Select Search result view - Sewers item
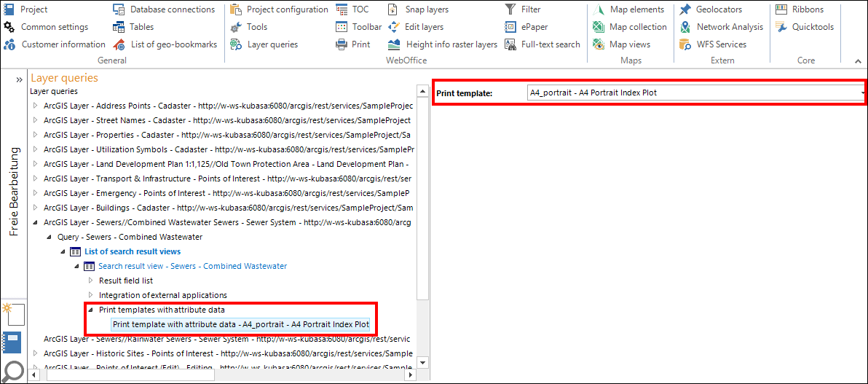This screenshot has height=384, width=868. [193, 266]
